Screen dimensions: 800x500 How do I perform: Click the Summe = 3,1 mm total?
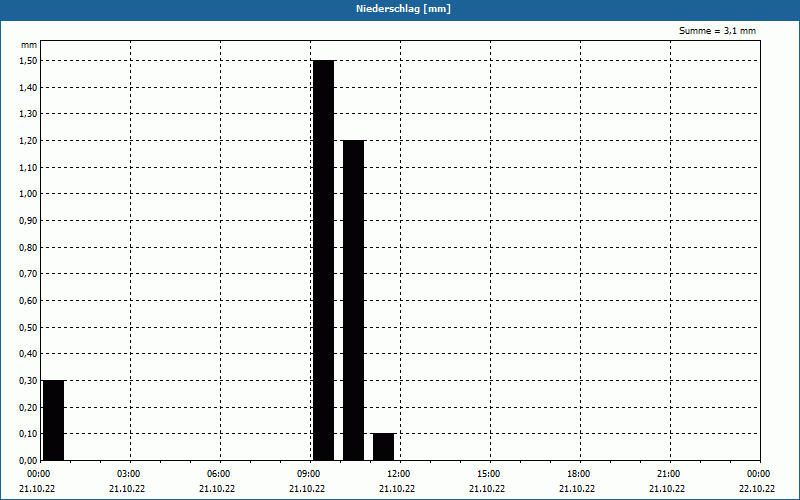(x=717, y=31)
